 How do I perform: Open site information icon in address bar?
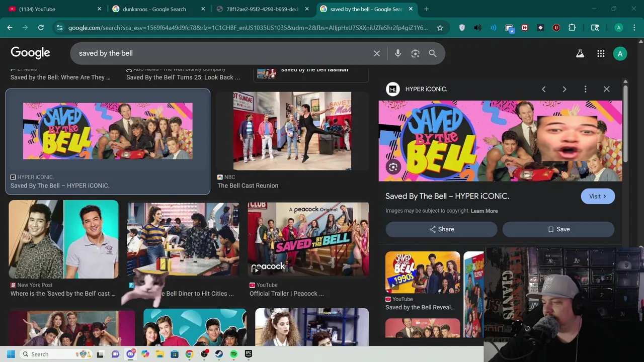(59, 28)
